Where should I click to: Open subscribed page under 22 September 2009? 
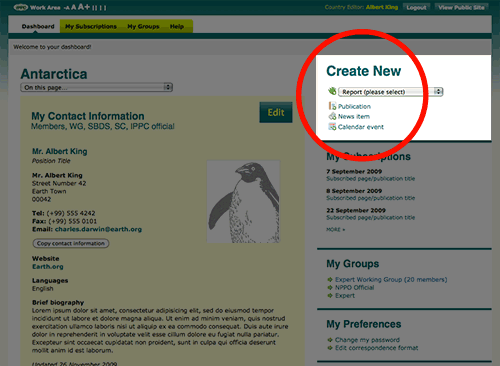[371, 217]
